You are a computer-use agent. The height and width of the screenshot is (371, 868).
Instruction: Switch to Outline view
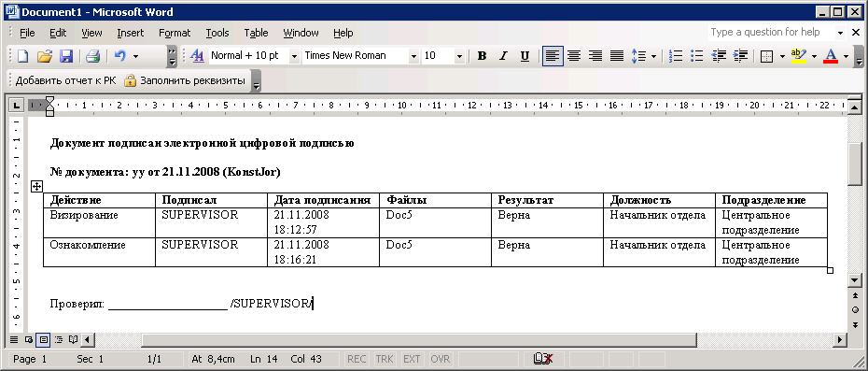pyautogui.click(x=59, y=339)
